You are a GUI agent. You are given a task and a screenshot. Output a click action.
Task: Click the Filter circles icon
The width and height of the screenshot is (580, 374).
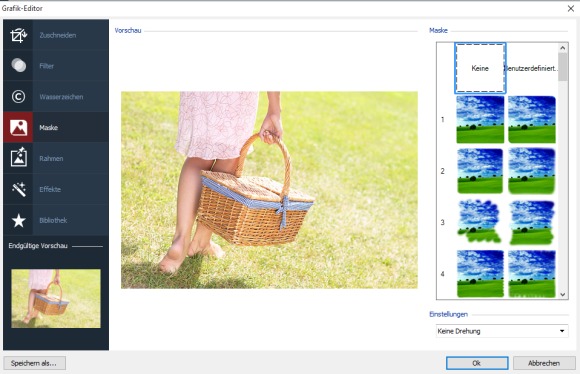(18, 66)
